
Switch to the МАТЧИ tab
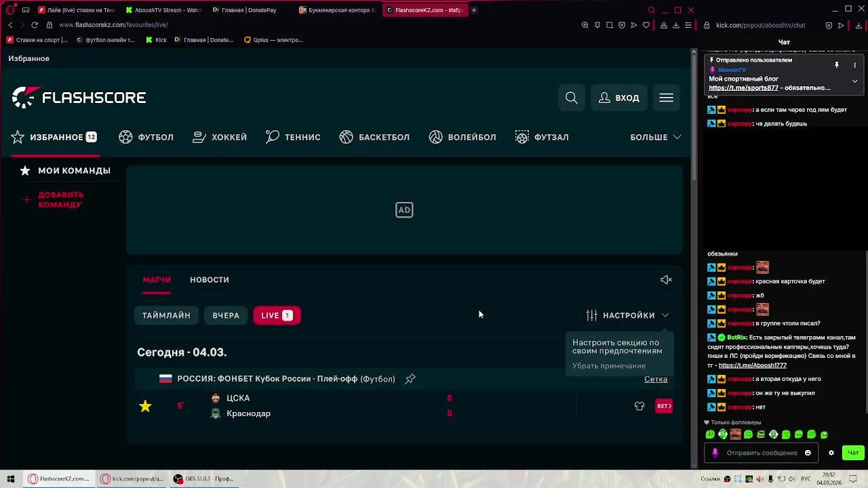coord(157,280)
